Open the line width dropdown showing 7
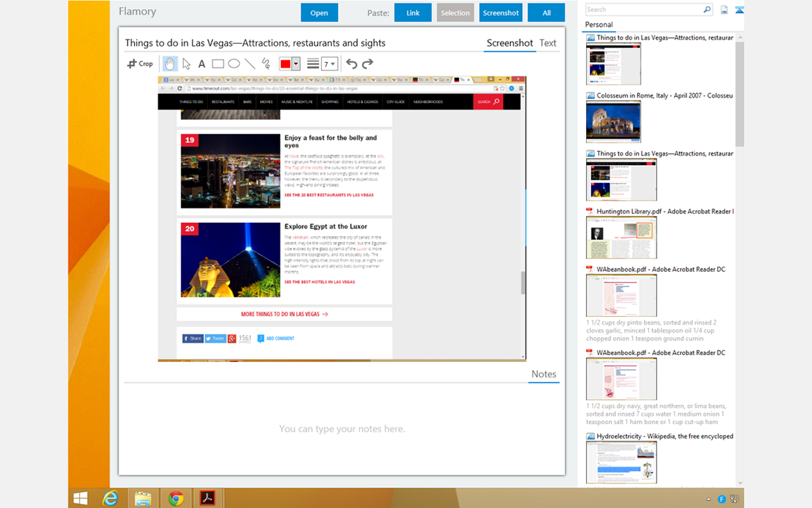Viewport: 812px width, 508px height. click(329, 64)
